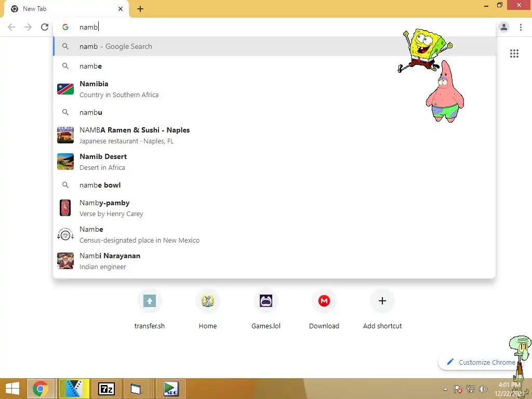Select the Namib Desert suggestion

click(274, 162)
